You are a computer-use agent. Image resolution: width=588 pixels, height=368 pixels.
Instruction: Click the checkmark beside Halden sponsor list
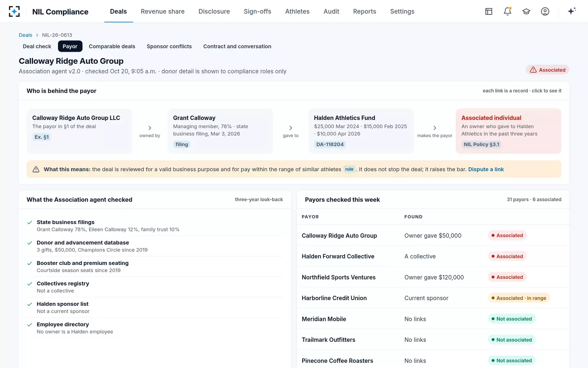(30, 304)
